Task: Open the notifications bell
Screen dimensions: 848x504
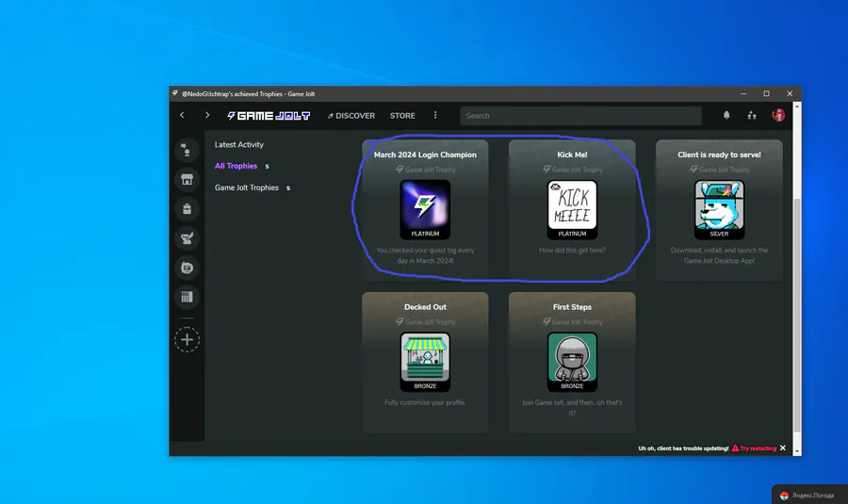Action: (726, 115)
